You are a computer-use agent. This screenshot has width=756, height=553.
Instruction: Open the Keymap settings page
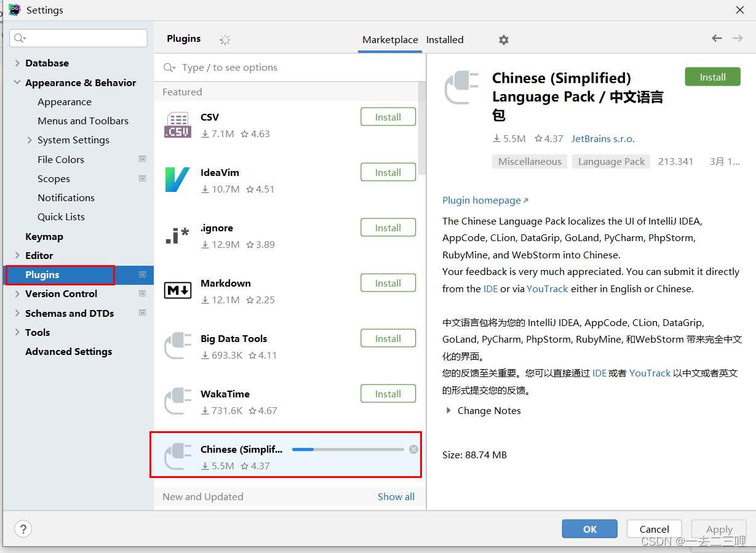coord(44,236)
